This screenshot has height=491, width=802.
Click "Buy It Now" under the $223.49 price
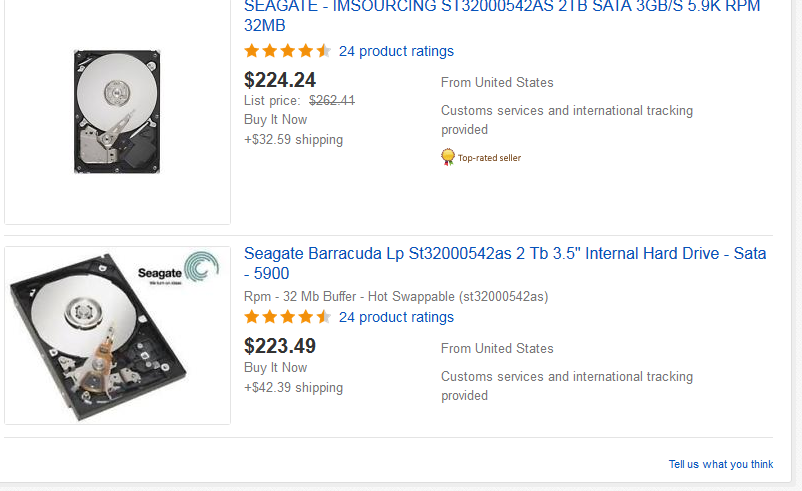(276, 368)
